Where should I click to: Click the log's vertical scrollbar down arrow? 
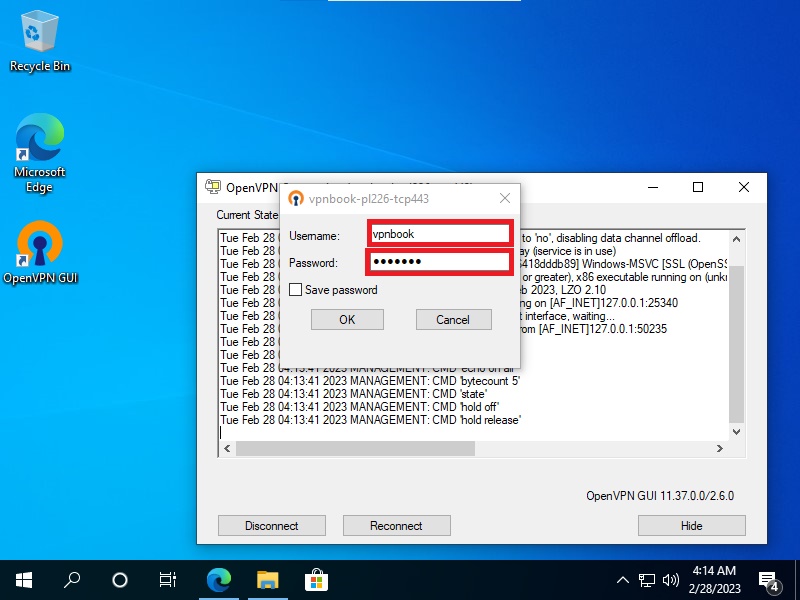pos(737,432)
